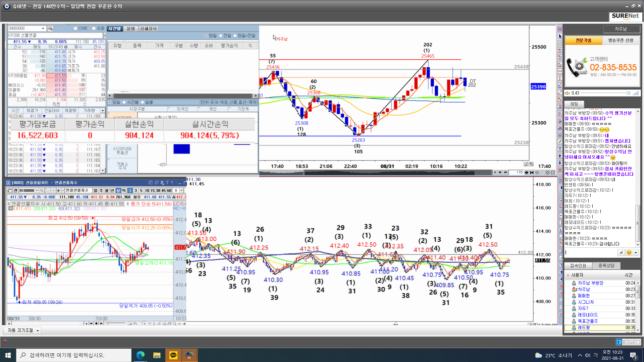Click the 방송쿠폰 신청 button

[621, 40]
